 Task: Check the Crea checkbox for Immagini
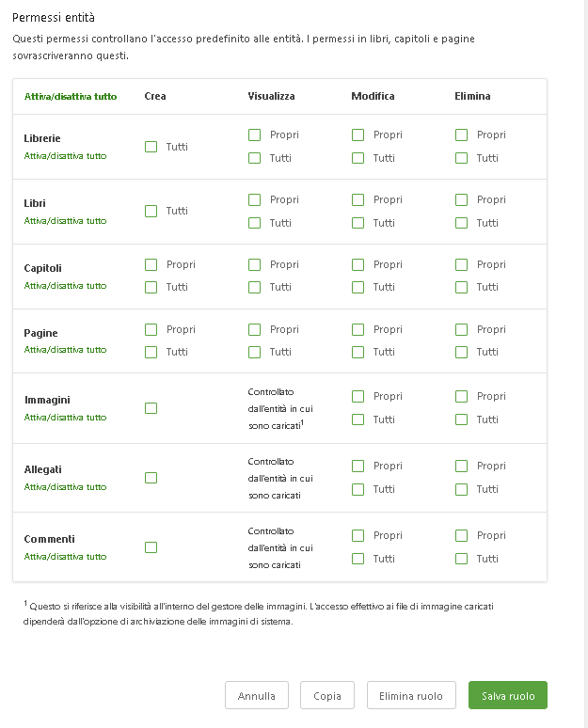151,408
